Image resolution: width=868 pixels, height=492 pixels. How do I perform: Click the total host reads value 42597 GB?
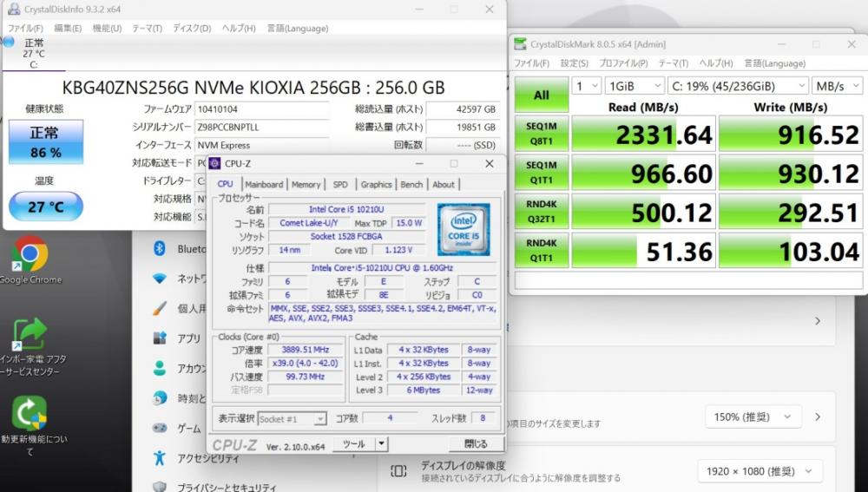click(x=464, y=109)
